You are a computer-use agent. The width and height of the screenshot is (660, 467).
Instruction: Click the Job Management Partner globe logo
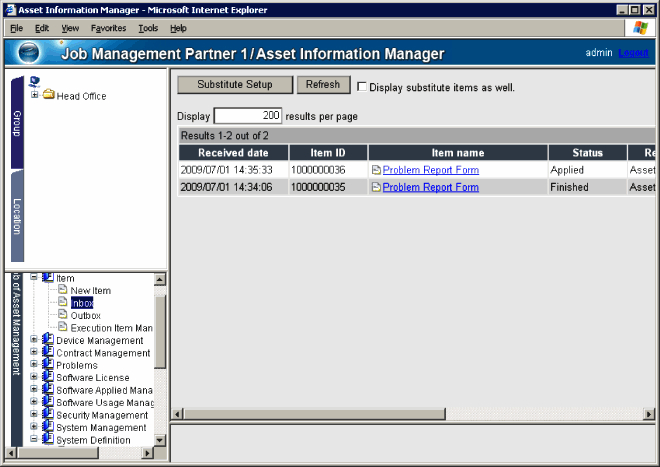pyautogui.click(x=29, y=53)
